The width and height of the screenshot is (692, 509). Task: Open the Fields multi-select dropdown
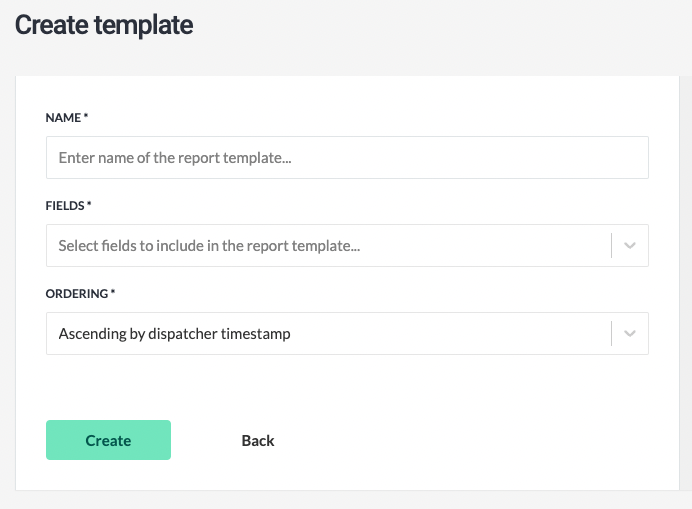pos(347,245)
